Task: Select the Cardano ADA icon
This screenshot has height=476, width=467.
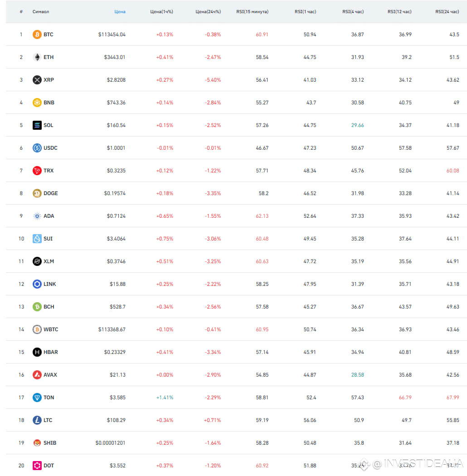Action: [37, 216]
